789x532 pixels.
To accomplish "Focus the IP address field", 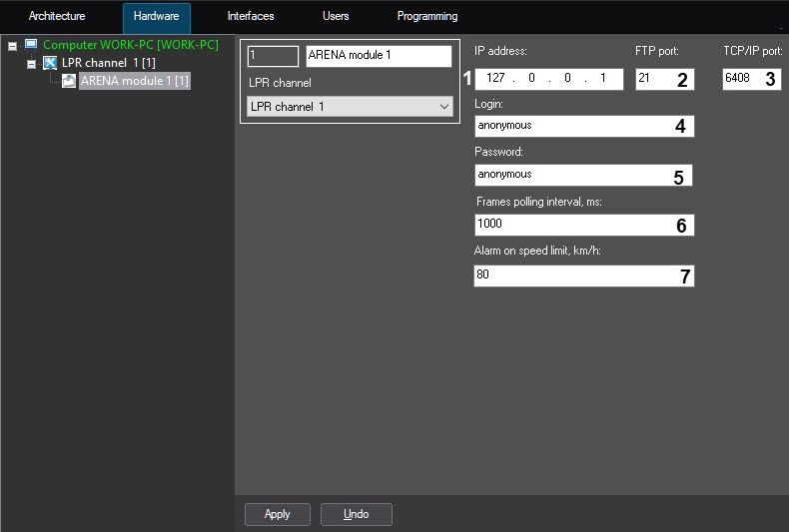I will point(547,79).
